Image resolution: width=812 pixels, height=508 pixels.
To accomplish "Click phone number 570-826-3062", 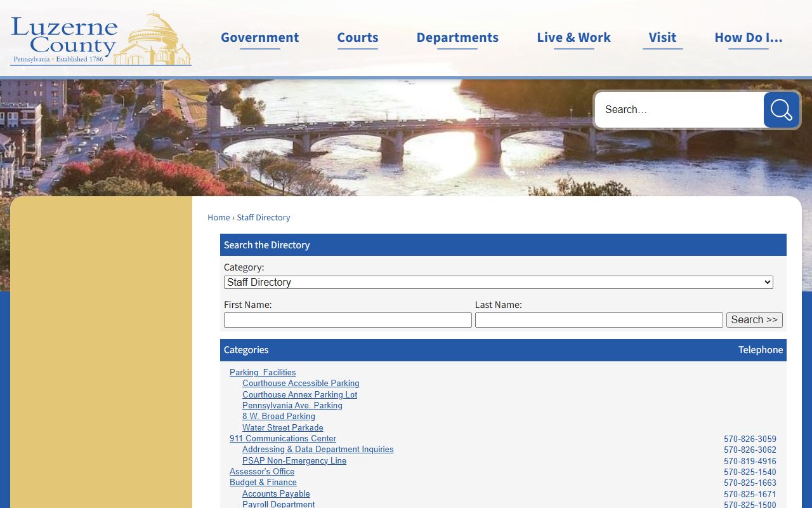I will [x=750, y=450].
